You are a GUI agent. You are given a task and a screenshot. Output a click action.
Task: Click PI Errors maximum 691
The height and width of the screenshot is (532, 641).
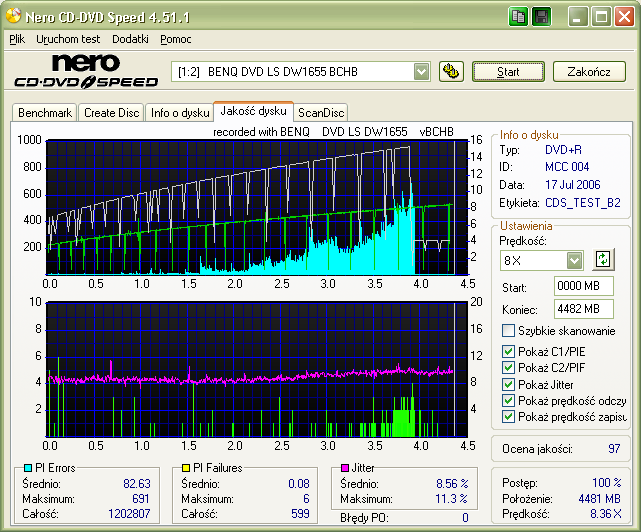(x=141, y=499)
